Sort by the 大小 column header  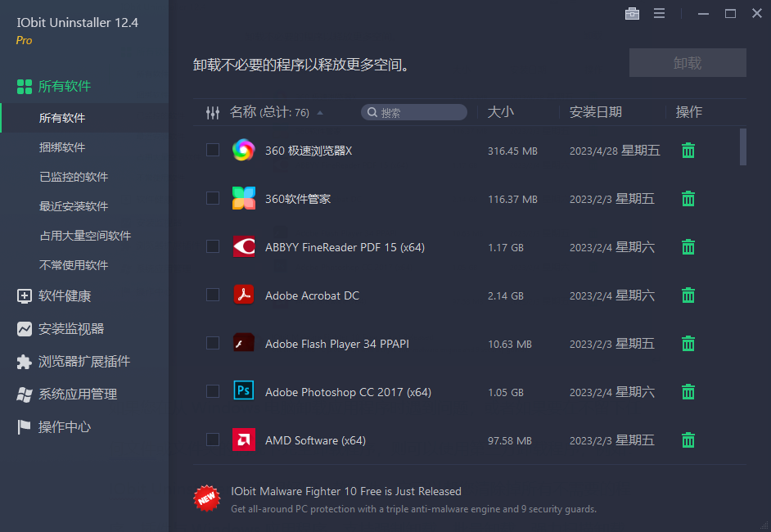[500, 112]
